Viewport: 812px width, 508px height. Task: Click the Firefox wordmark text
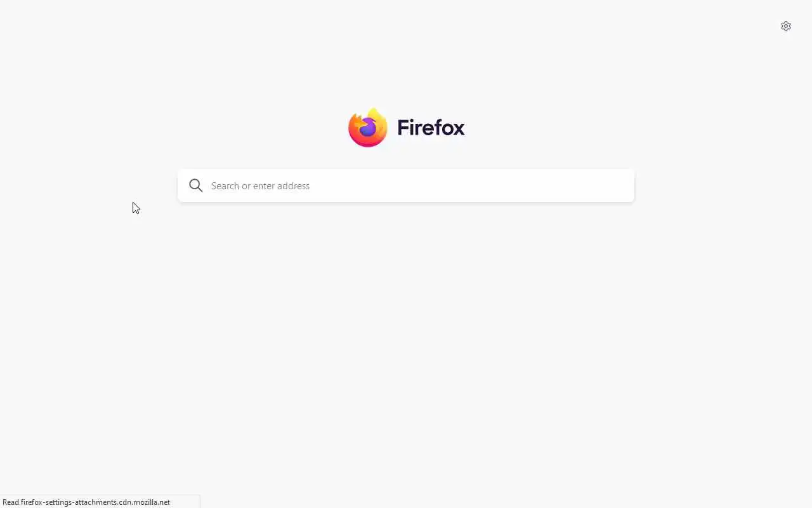(431, 128)
